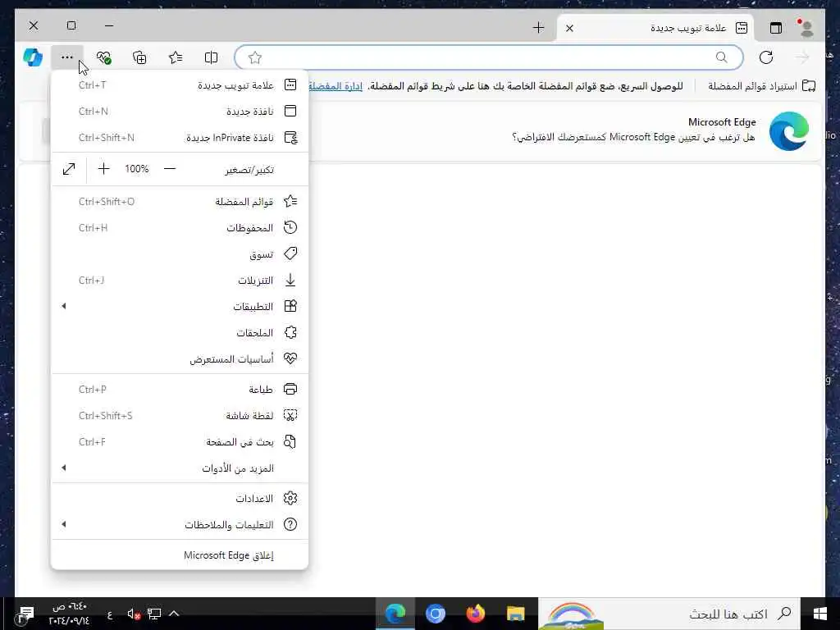Open the Collections toolbar icon
The image size is (840, 630).
139,57
